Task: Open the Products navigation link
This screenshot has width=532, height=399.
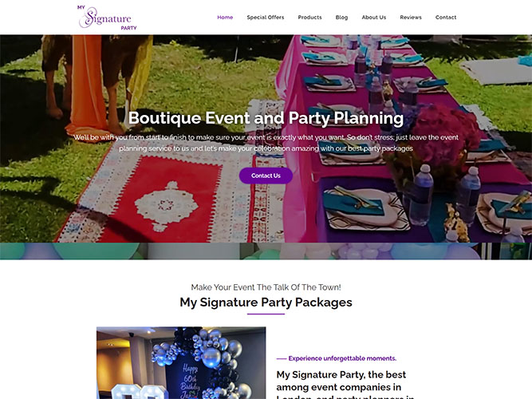Action: pyautogui.click(x=309, y=18)
